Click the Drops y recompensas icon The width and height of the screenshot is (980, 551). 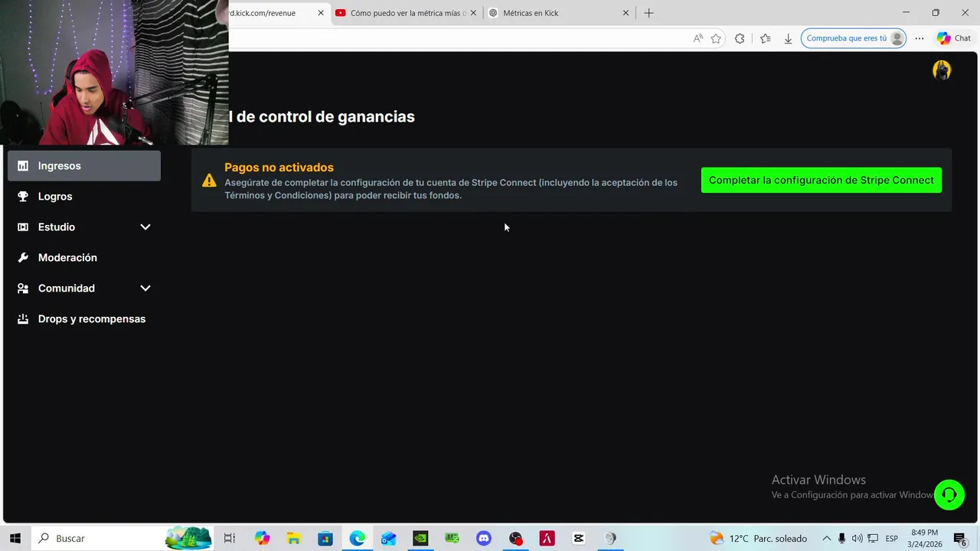(x=23, y=318)
